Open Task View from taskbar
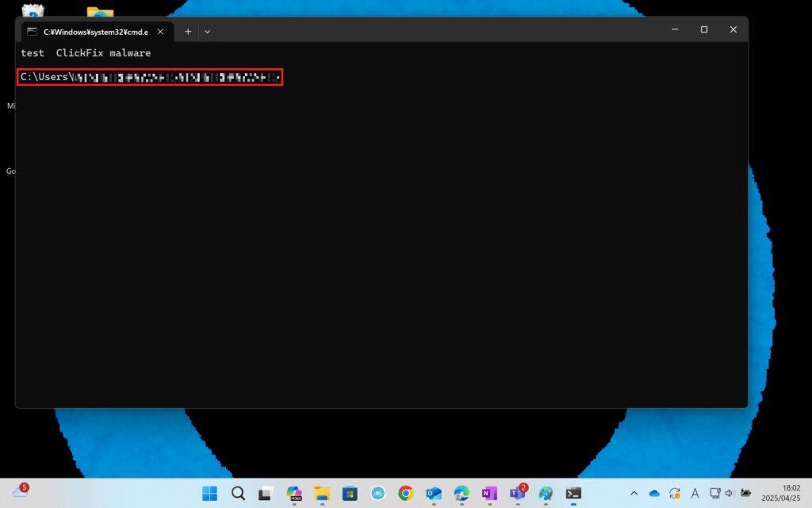The height and width of the screenshot is (508, 812). coord(266,493)
